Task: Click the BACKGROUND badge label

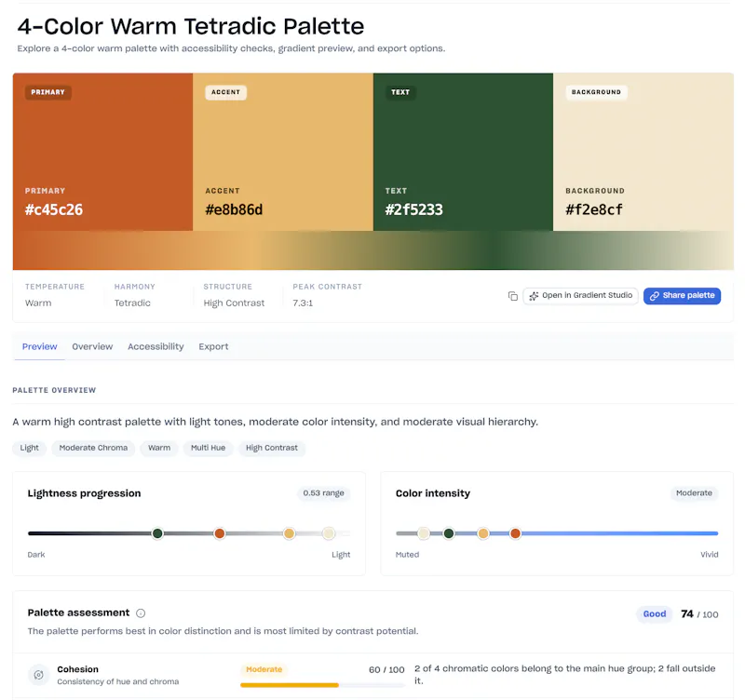Action: [596, 92]
